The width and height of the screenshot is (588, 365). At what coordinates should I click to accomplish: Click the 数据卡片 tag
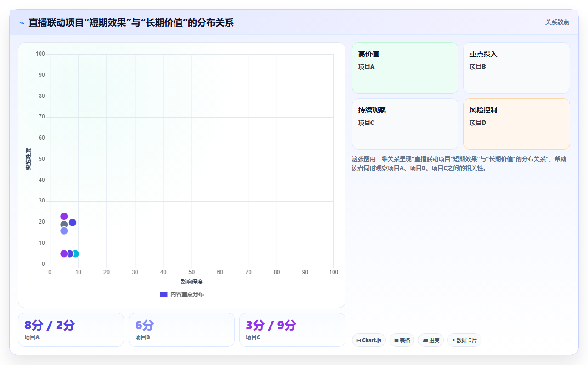(x=464, y=340)
